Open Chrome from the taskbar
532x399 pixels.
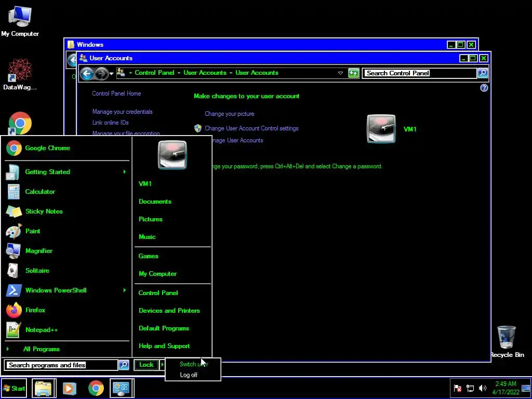click(x=96, y=388)
